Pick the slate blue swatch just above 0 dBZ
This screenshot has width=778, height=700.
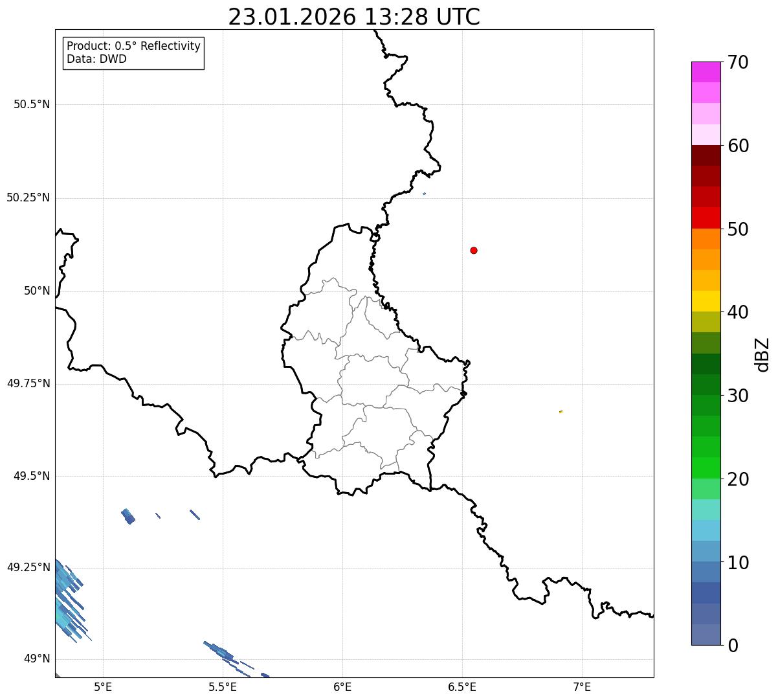[x=706, y=635]
